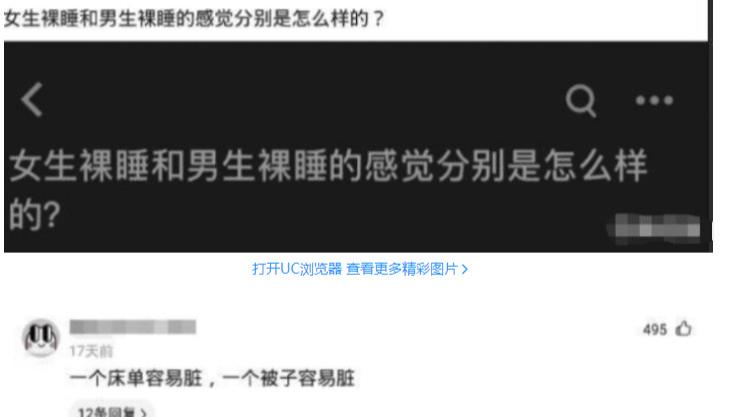This screenshot has height=417, width=740.
Task: Click the 查看更多精彩图片 link text
Action: pyautogui.click(x=402, y=269)
